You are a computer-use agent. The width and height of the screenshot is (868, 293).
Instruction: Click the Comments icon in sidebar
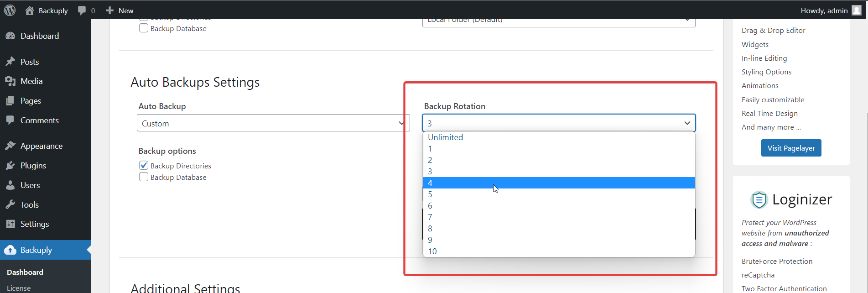pos(10,120)
